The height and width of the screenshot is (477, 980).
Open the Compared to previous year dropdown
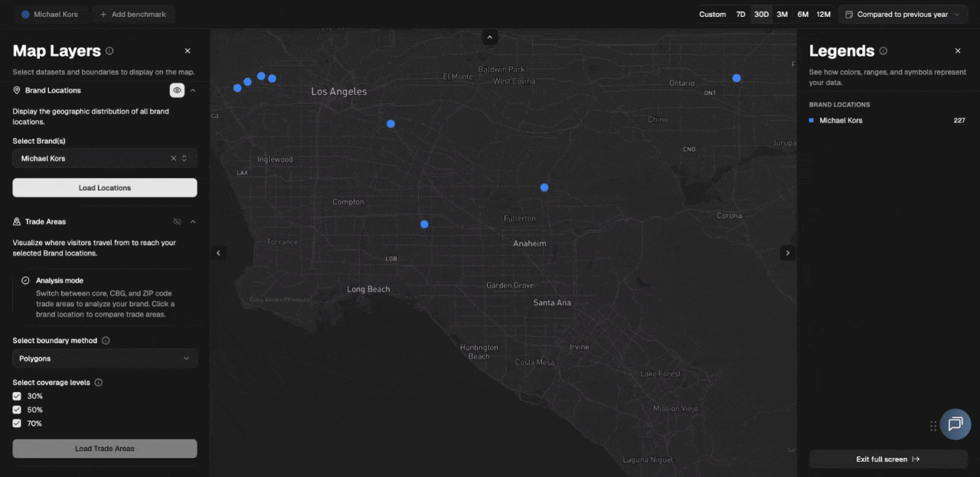tap(902, 14)
